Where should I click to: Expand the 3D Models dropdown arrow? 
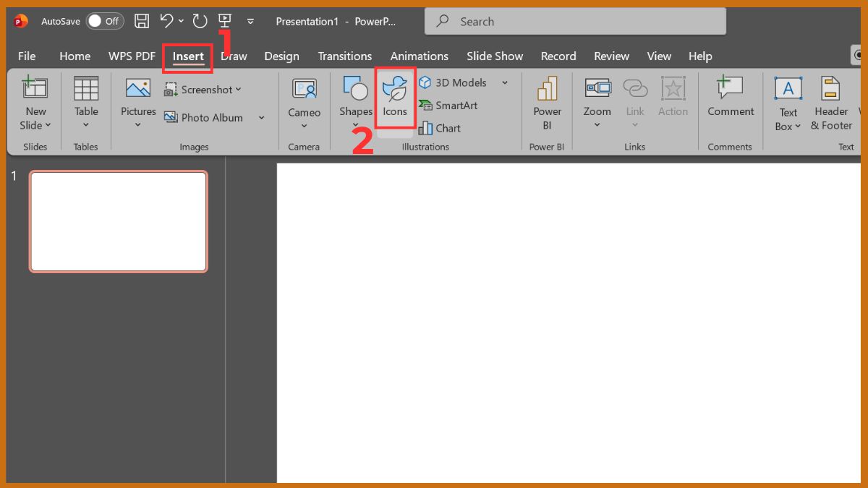coord(505,82)
